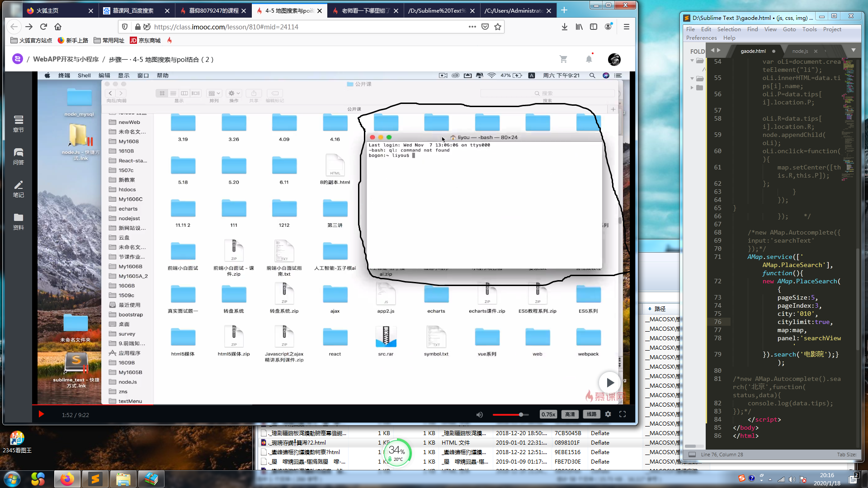Click Firefox back navigation arrow
The height and width of the screenshot is (488, 868).
pos(14,27)
